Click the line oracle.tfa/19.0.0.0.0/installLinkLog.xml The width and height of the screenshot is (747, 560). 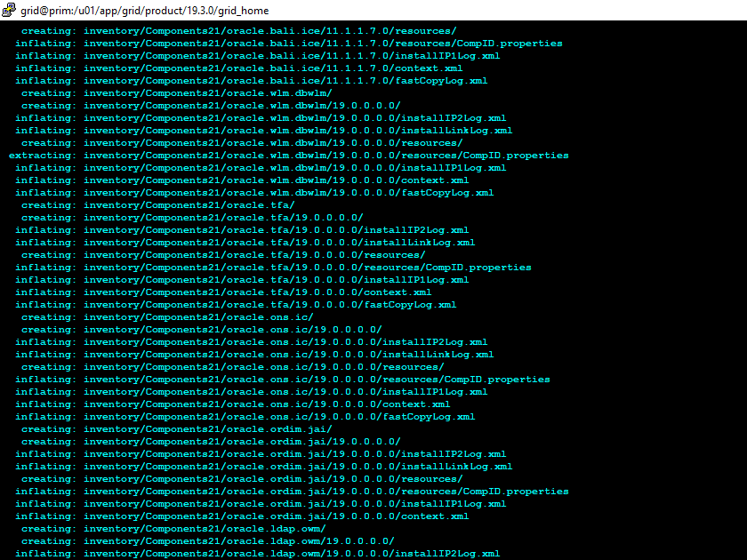(x=245, y=243)
